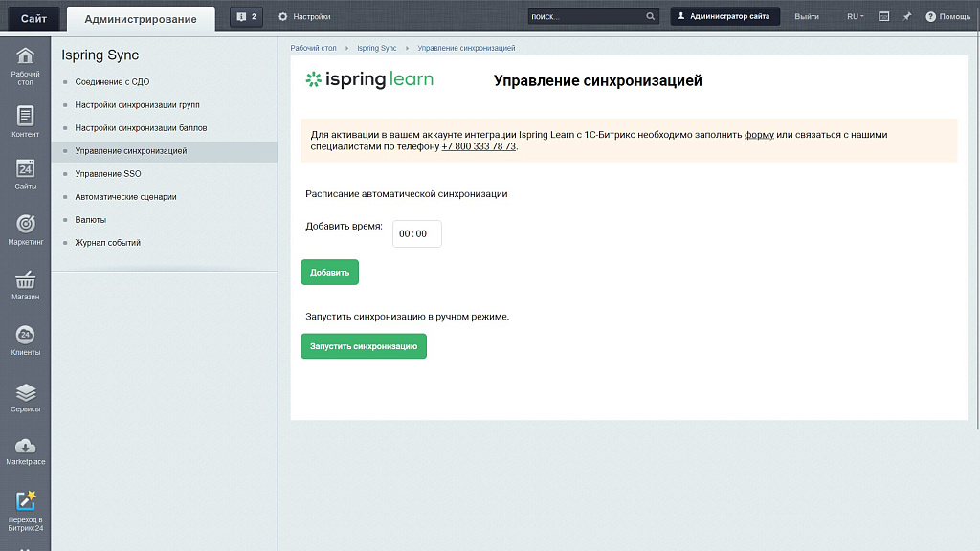Image resolution: width=980 pixels, height=551 pixels.
Task: Open the Клиенты section
Action: pyautogui.click(x=27, y=340)
